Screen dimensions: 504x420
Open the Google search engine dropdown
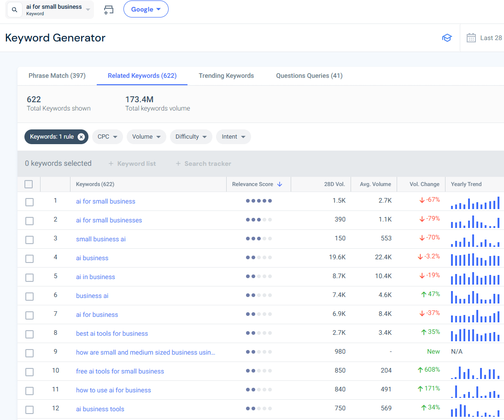pyautogui.click(x=146, y=9)
